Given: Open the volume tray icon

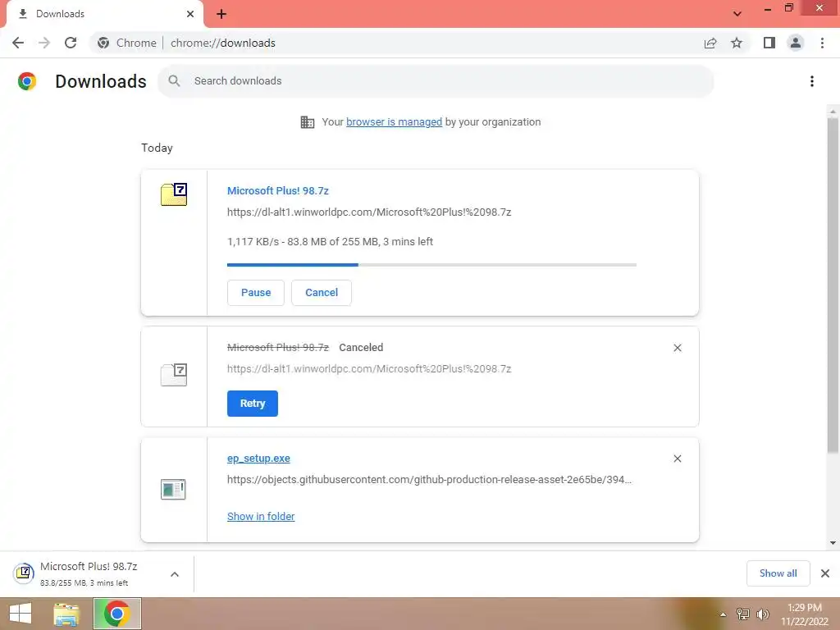Looking at the screenshot, I should point(762,614).
